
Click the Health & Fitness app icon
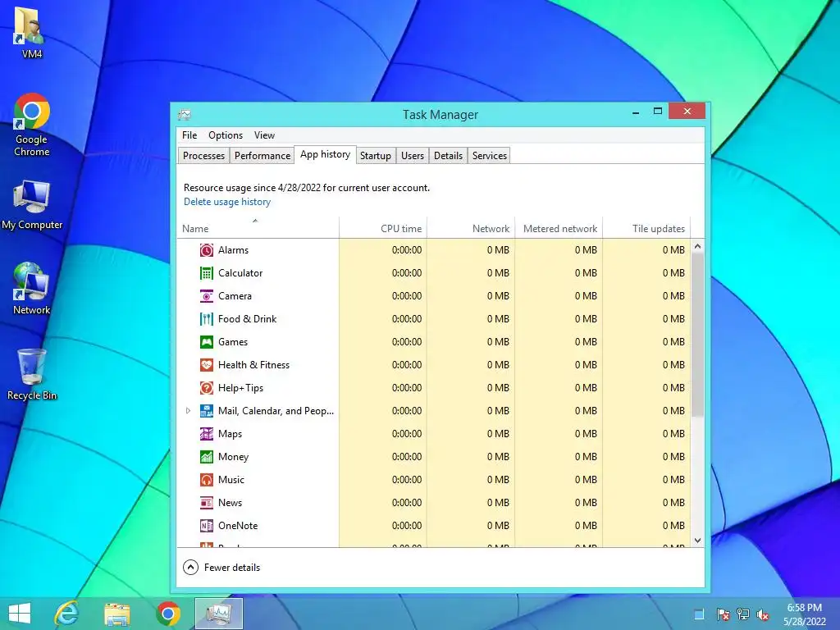(206, 365)
